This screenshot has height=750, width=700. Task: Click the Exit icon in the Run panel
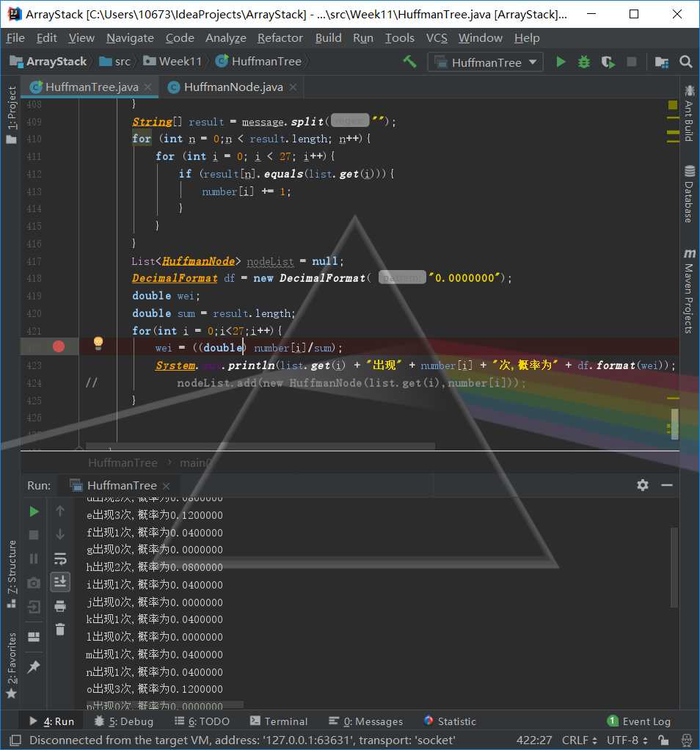pos(34,607)
